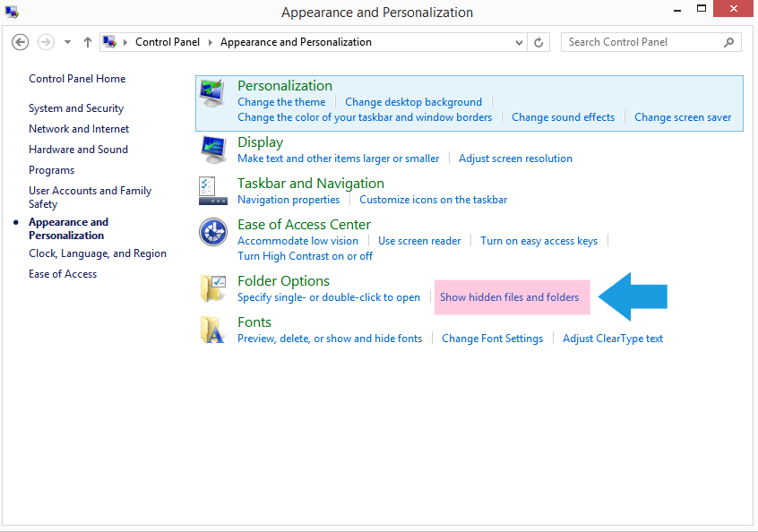Focus the Search Control Panel box
This screenshot has width=758, height=532.
pos(650,42)
